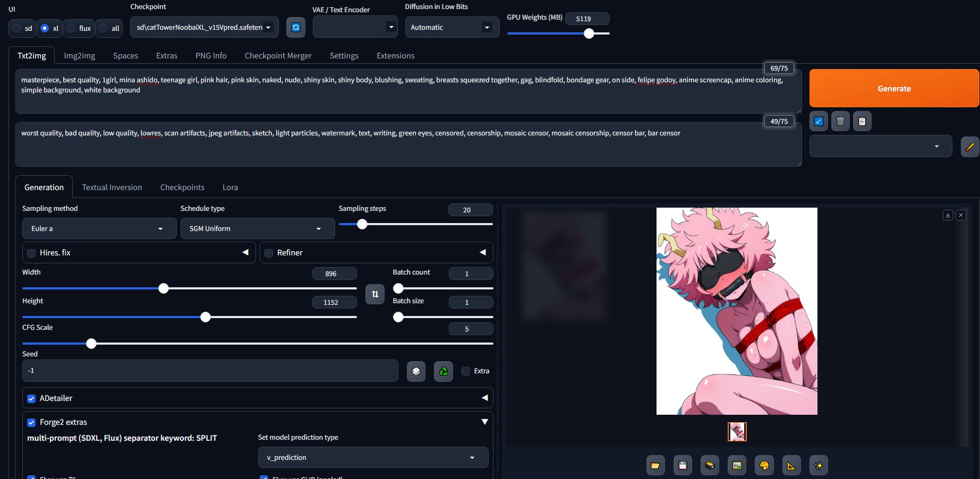
Task: Download the generated image
Action: tap(948, 215)
